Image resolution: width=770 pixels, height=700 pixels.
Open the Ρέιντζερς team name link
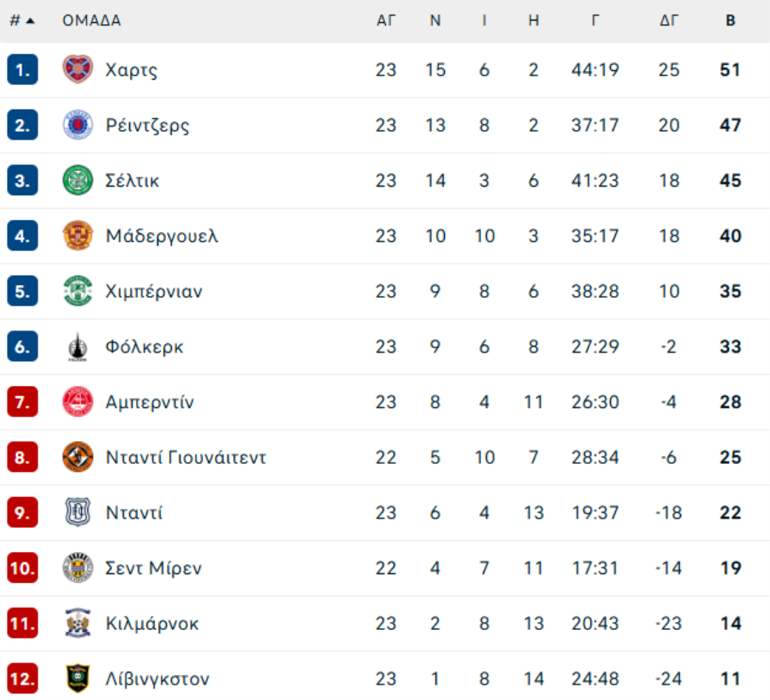click(147, 125)
